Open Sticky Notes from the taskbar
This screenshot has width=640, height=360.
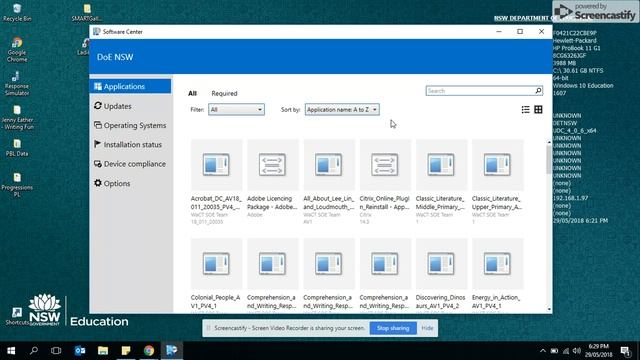(x=126, y=351)
